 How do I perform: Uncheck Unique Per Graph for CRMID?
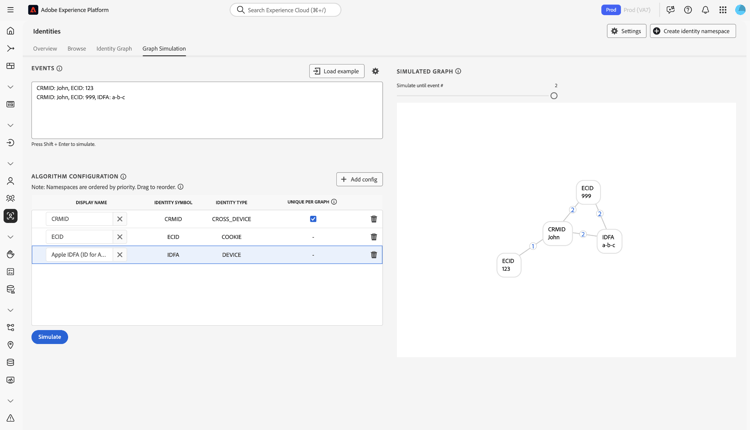(x=313, y=219)
